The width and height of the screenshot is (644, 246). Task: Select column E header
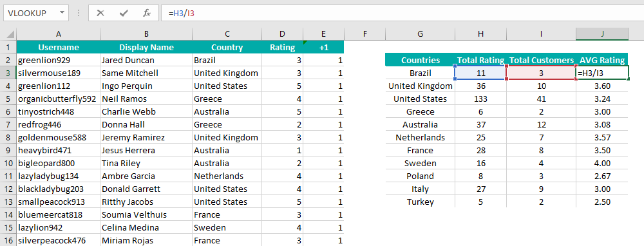pyautogui.click(x=324, y=34)
